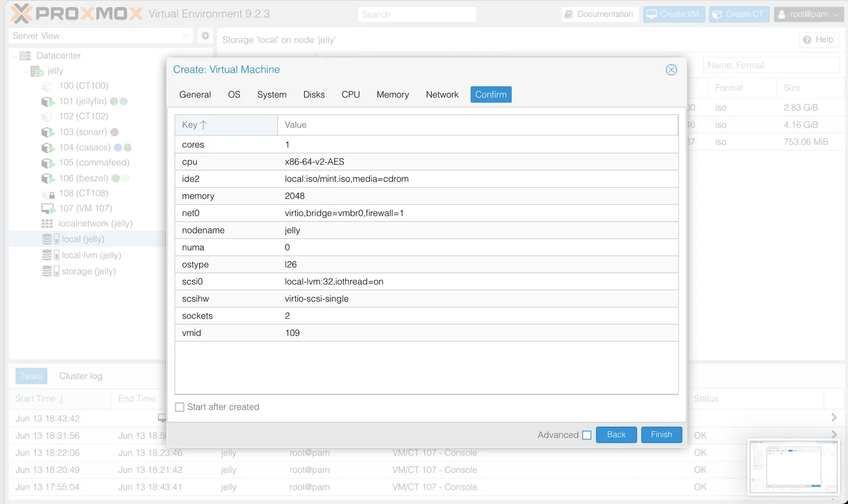Enable Start after created checkbox
Image resolution: width=848 pixels, height=504 pixels.
pyautogui.click(x=179, y=407)
